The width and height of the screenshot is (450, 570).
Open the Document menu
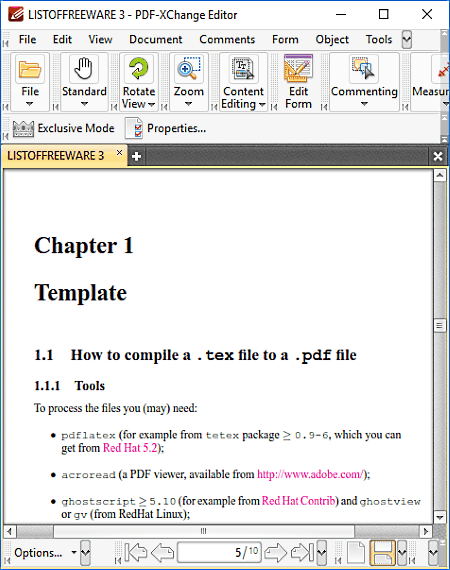156,39
